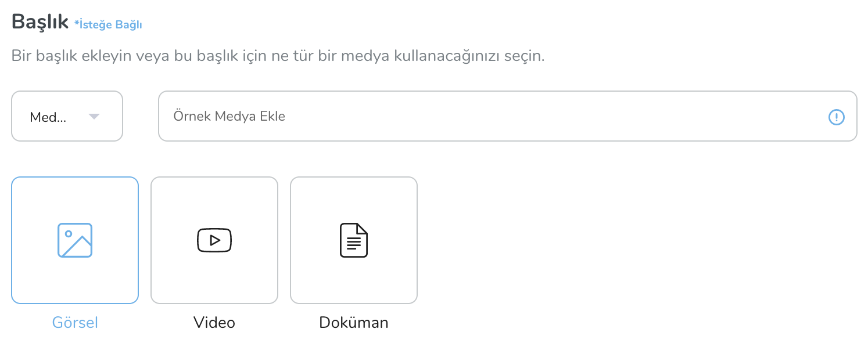
Task: Choose the Doküman media card
Action: pos(354,240)
